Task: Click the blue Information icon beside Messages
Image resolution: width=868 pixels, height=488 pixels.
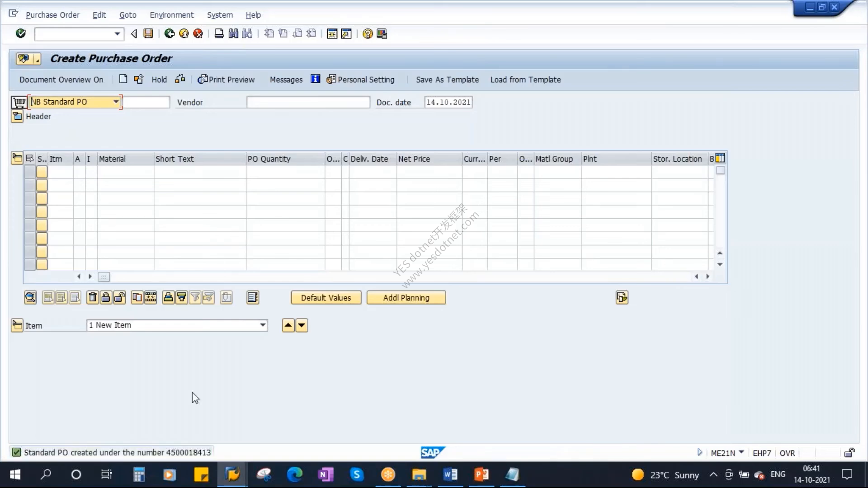Action: click(315, 79)
